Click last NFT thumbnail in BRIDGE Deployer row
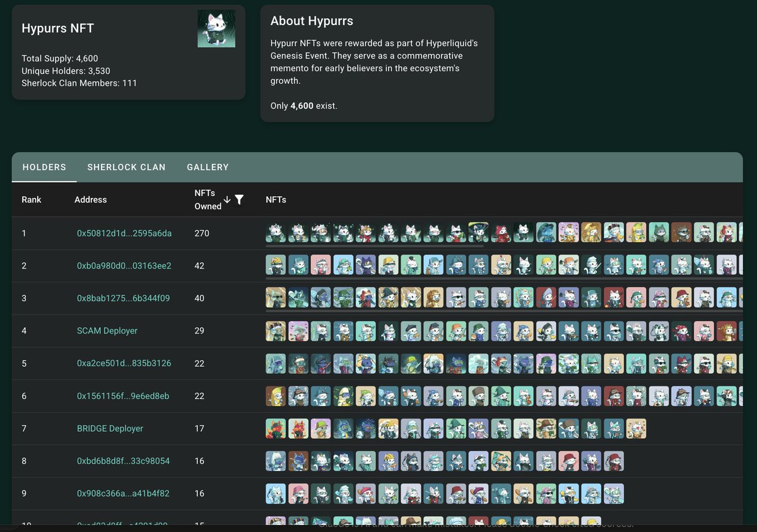The width and height of the screenshot is (757, 532). (x=636, y=429)
